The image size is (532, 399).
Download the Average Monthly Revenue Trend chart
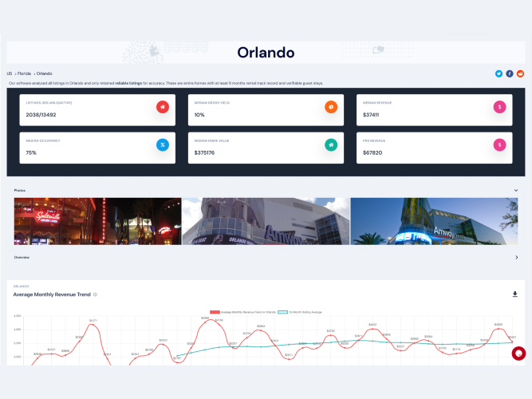tap(514, 294)
